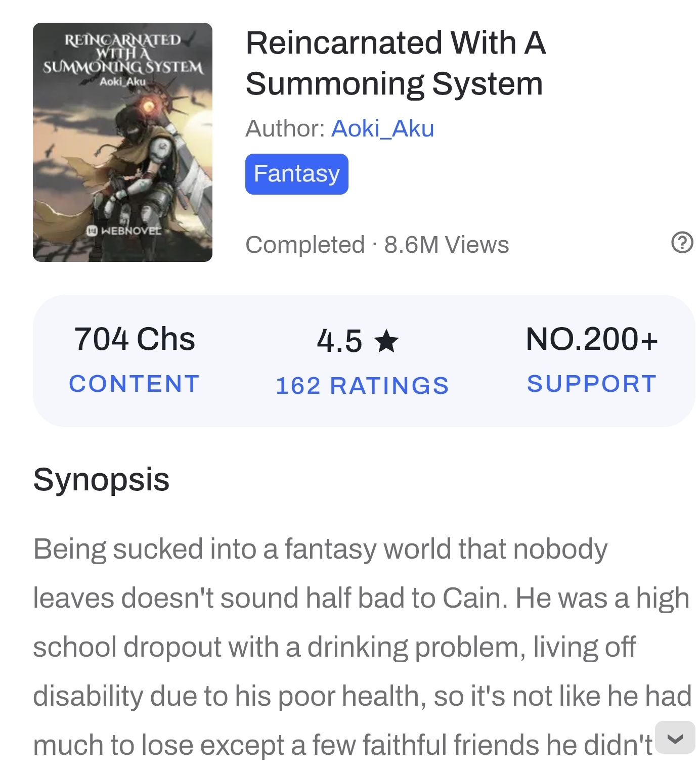
Task: Tap the NO.200+ rank label
Action: [x=592, y=339]
